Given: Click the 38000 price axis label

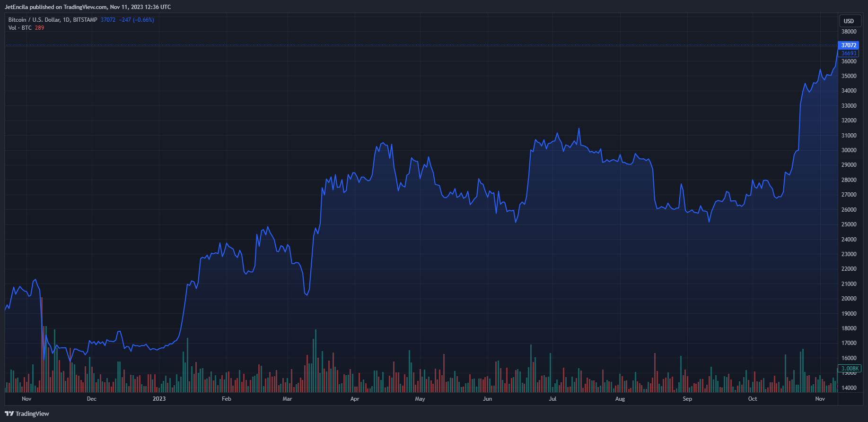Looking at the screenshot, I should [x=849, y=32].
